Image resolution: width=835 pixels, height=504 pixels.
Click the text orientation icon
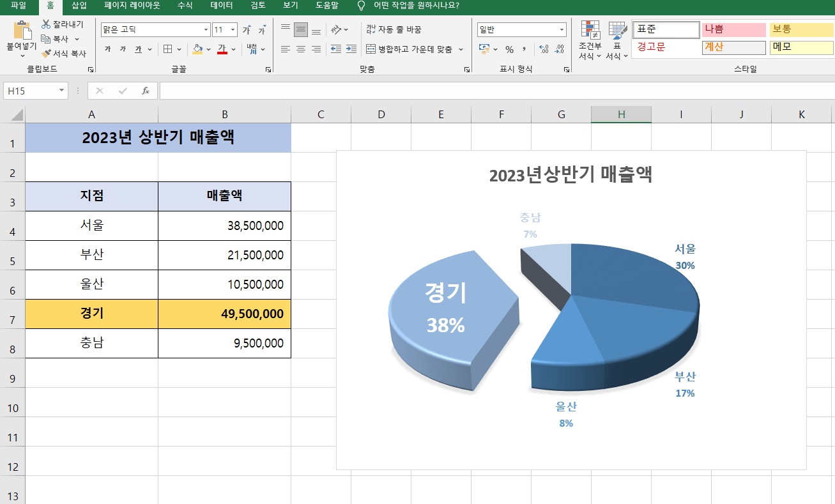(335, 29)
